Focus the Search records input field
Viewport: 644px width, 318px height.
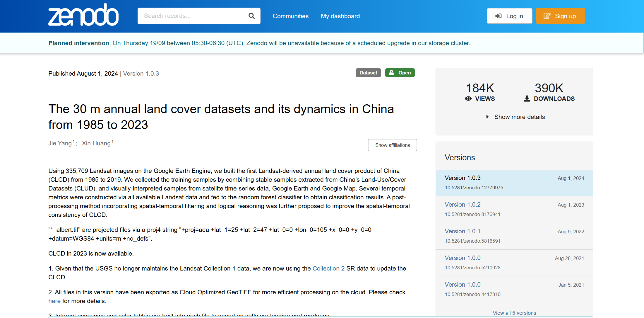[190, 16]
